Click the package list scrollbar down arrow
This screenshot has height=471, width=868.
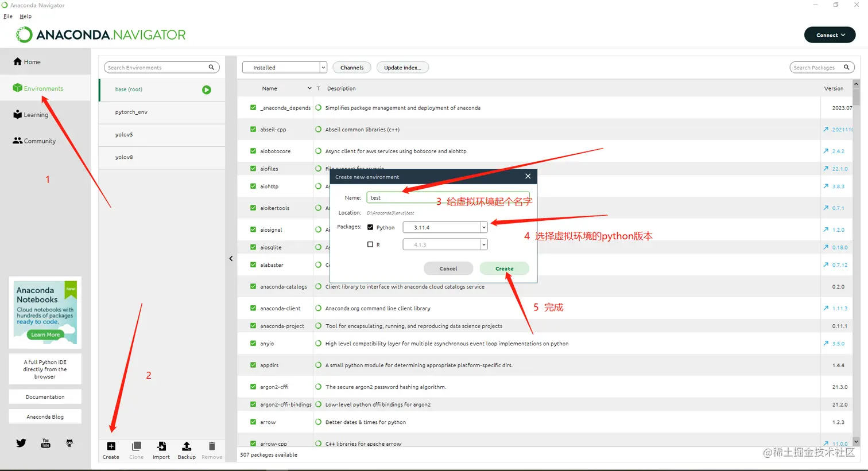856,442
